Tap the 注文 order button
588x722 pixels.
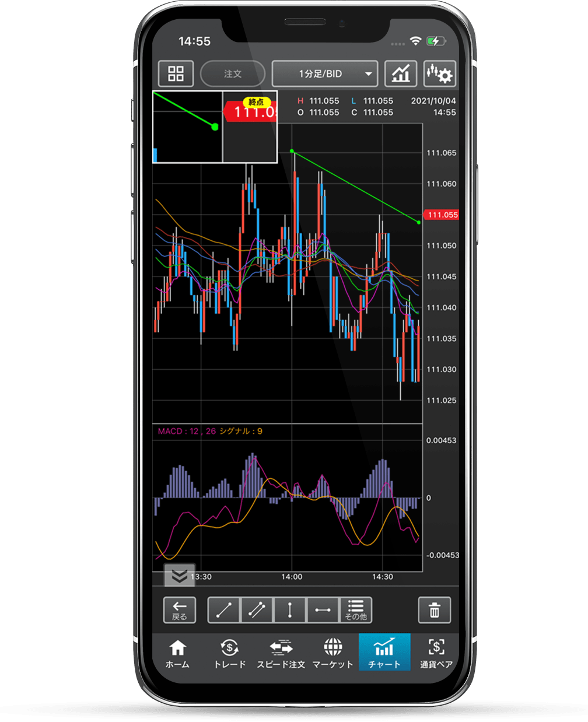coord(233,74)
